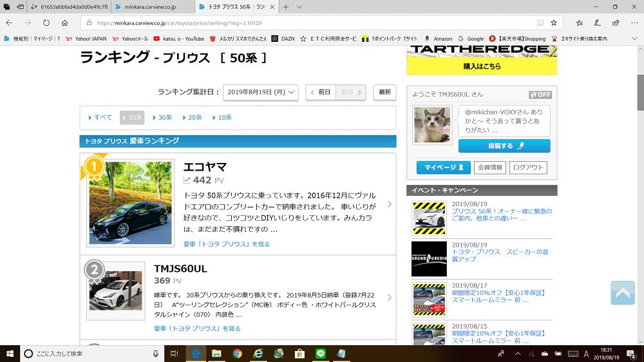
Task: Open the cat profile avatar
Action: [432, 125]
